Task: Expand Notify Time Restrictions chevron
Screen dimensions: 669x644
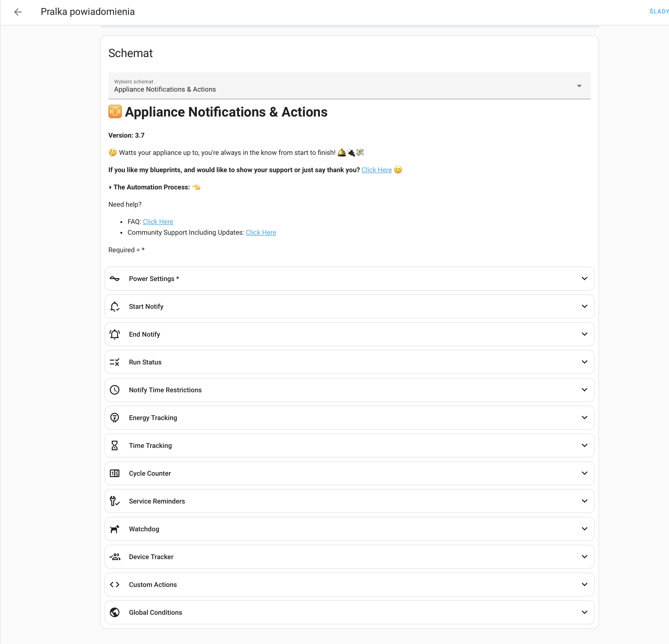Action: (584, 390)
